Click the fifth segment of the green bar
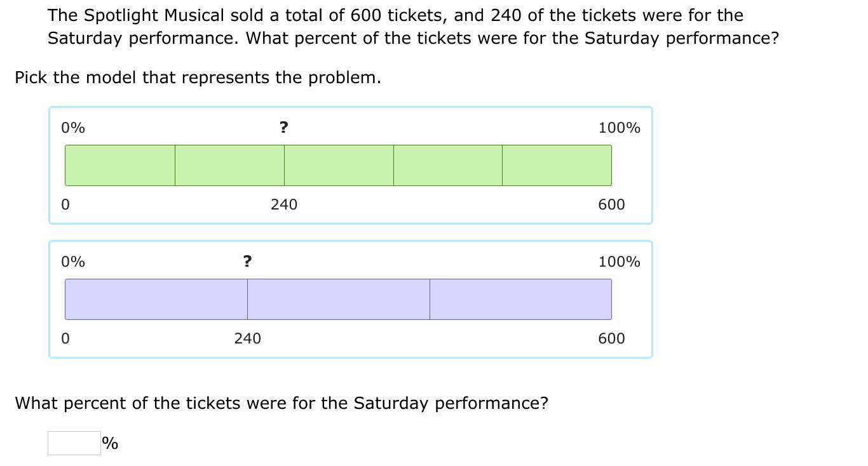 pos(557,165)
